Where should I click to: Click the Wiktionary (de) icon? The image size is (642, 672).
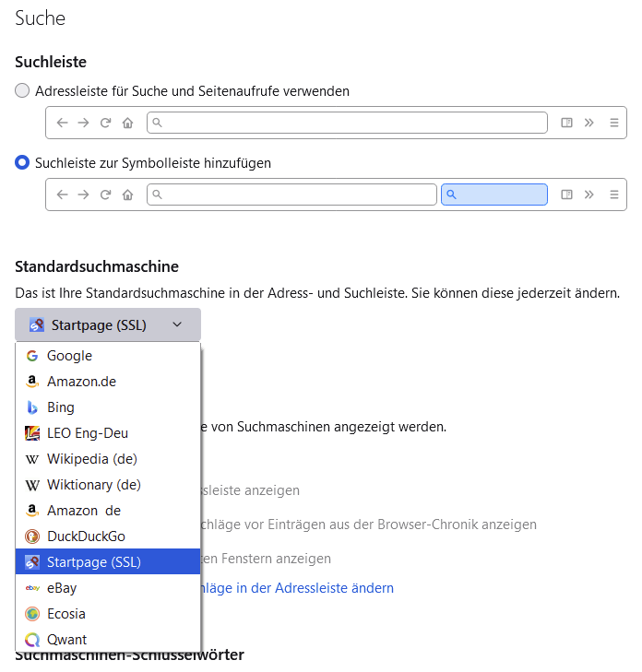[x=32, y=485]
